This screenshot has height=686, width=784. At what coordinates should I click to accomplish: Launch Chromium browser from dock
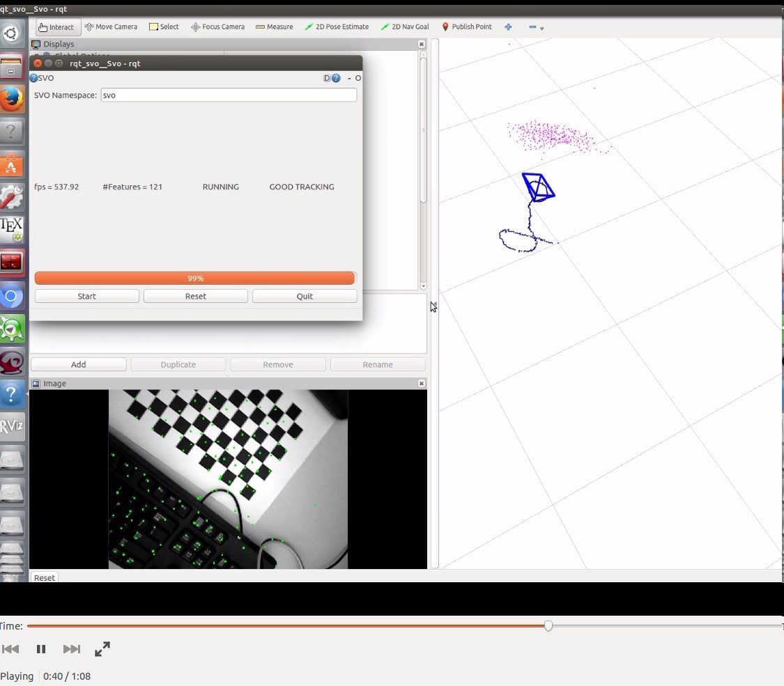click(11, 297)
